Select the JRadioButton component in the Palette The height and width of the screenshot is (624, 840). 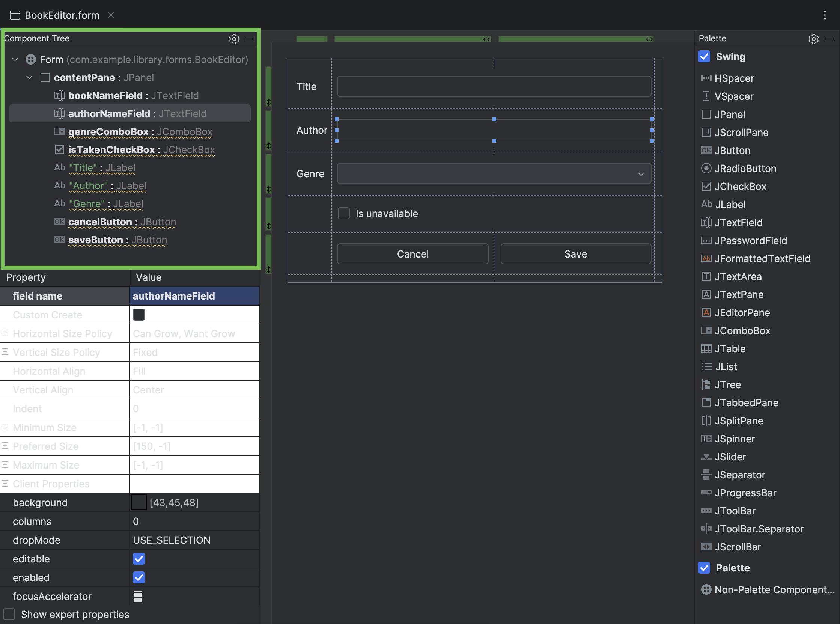pos(745,168)
